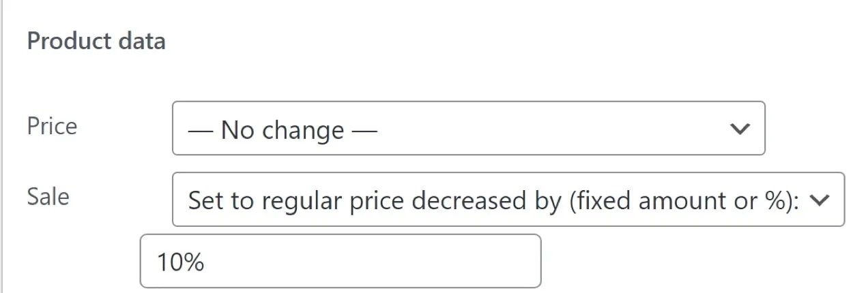
Task: Click the "— No change —" text in the Price select
Action: 283,129
